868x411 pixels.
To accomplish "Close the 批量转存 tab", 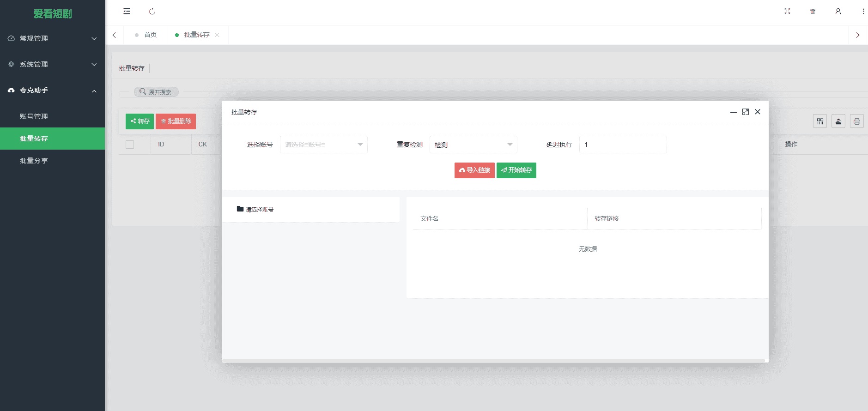I will point(217,35).
